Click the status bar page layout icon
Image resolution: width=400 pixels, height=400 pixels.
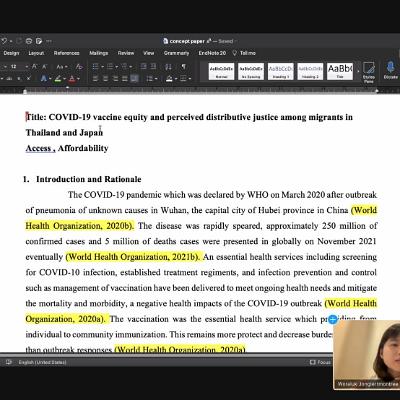(x=9, y=362)
